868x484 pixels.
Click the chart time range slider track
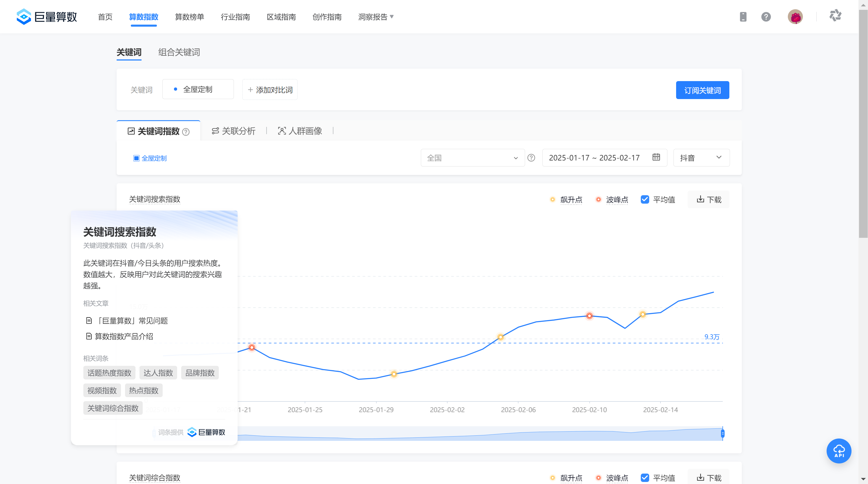(480, 433)
